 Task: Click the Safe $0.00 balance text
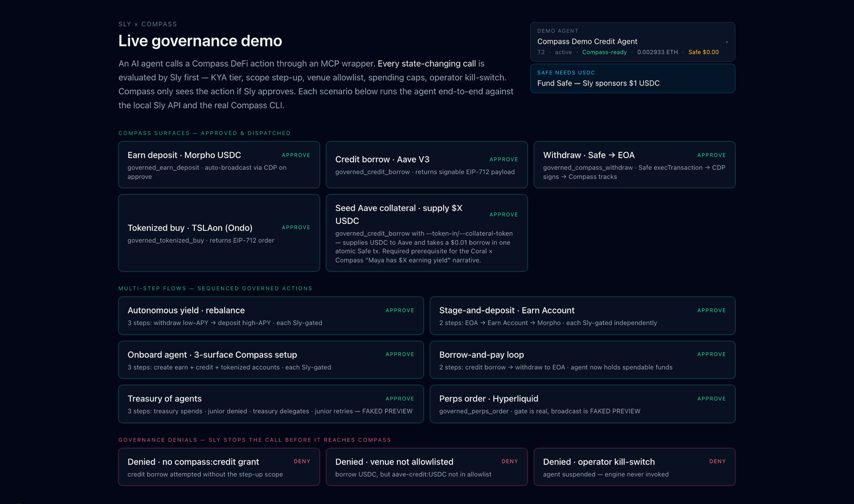(703, 52)
